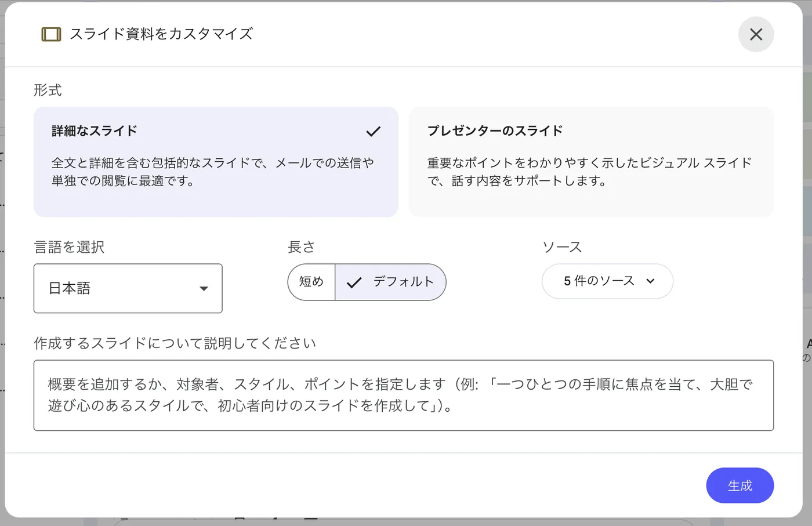Expand the 5 件のソース dropdown

tap(607, 281)
